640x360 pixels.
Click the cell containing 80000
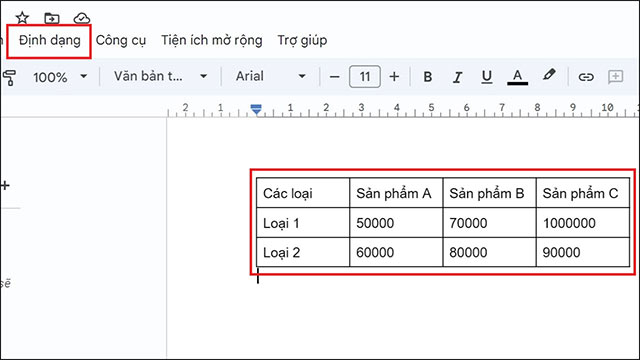489,252
